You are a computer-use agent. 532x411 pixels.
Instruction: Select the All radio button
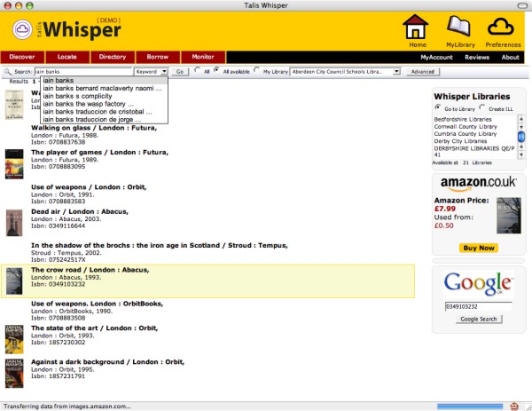click(x=197, y=70)
